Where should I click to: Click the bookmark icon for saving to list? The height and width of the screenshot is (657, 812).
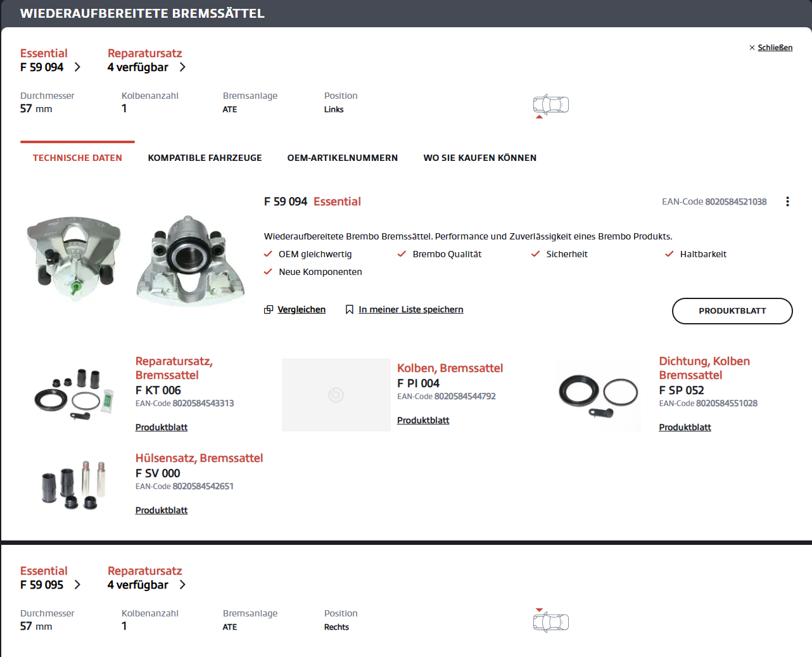click(349, 310)
